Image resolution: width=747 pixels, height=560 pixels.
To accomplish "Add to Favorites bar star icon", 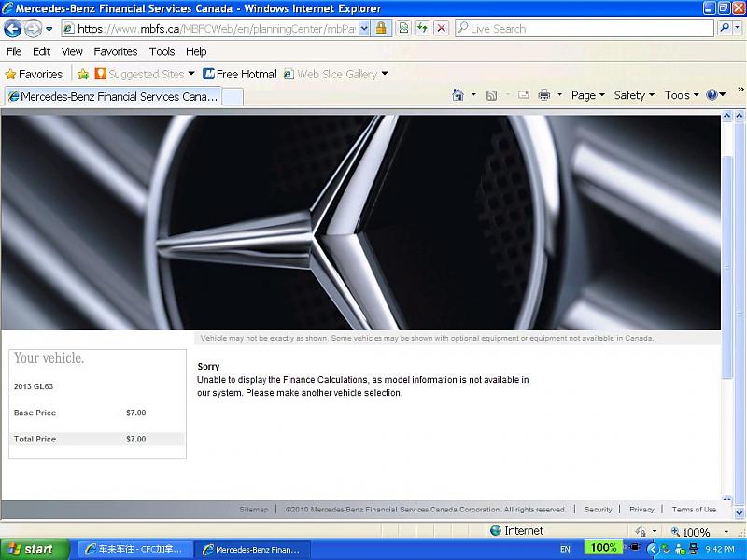I will [x=83, y=75].
